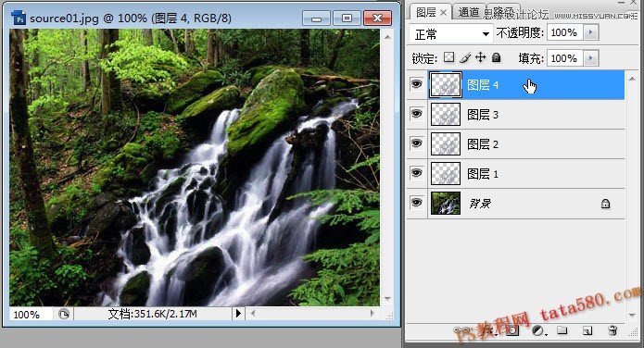
Task: Open the 不透明度 opacity slider arrow
Action: tap(590, 32)
